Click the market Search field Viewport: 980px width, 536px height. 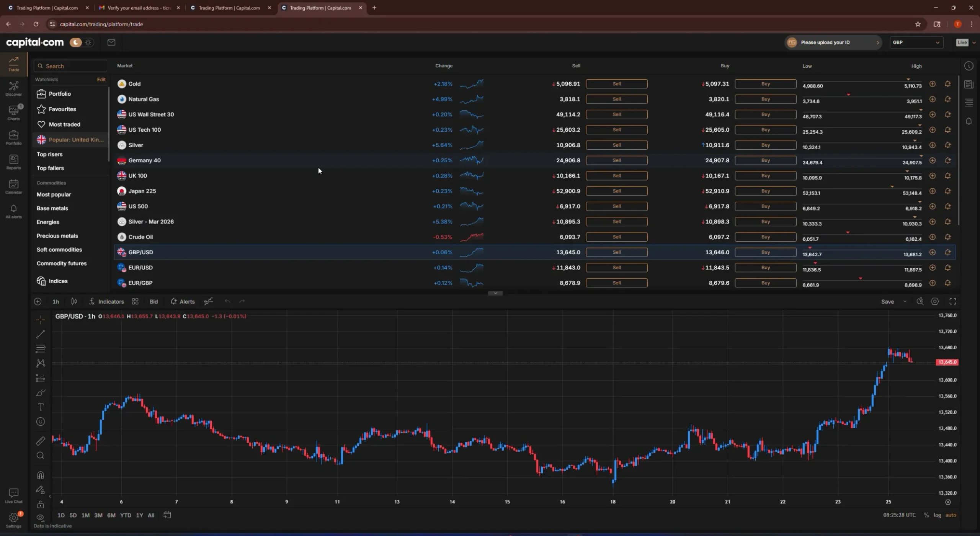coord(70,66)
